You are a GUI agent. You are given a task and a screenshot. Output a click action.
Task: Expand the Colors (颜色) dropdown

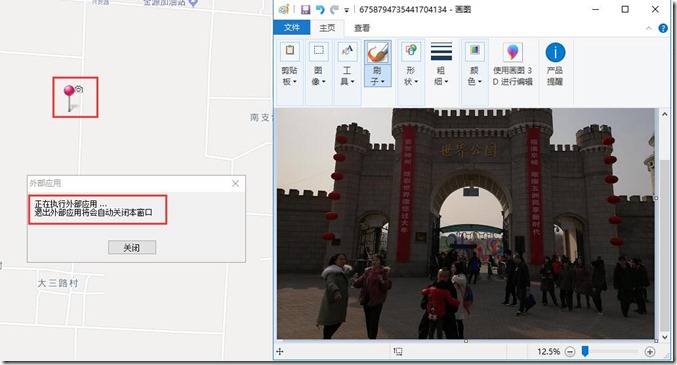pos(474,64)
